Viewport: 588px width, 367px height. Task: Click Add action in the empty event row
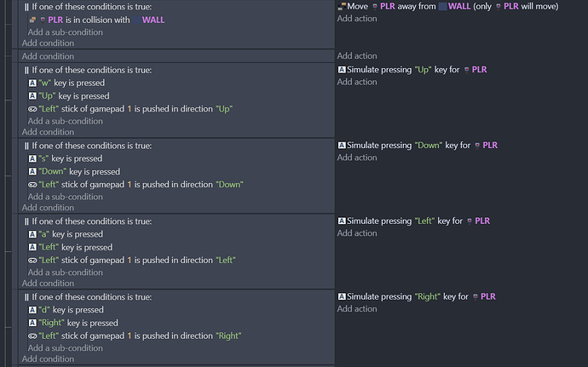pyautogui.click(x=356, y=56)
